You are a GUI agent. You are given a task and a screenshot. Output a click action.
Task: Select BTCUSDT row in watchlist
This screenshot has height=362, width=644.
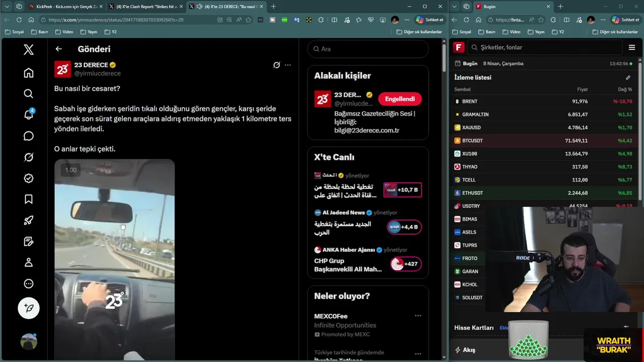pyautogui.click(x=543, y=140)
